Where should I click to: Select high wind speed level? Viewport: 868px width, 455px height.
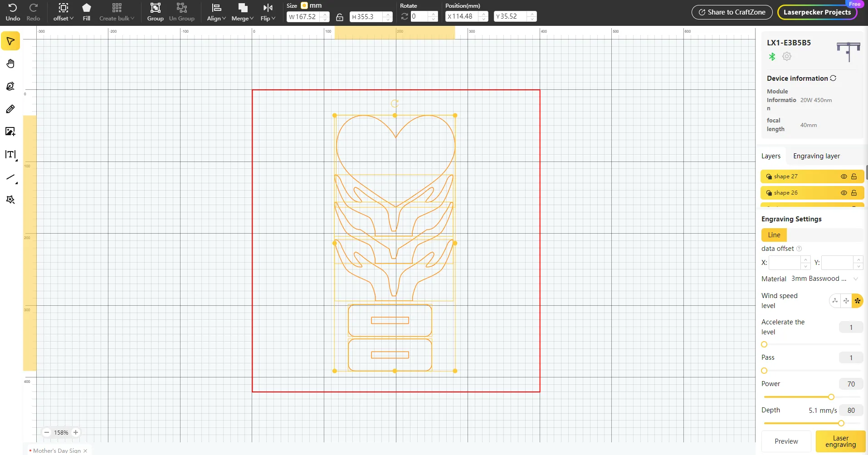(858, 301)
